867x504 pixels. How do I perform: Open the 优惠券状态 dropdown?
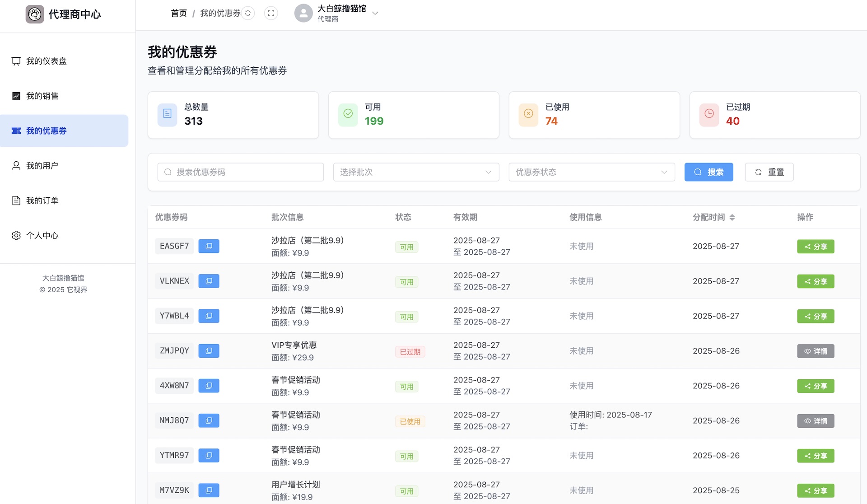(x=592, y=172)
